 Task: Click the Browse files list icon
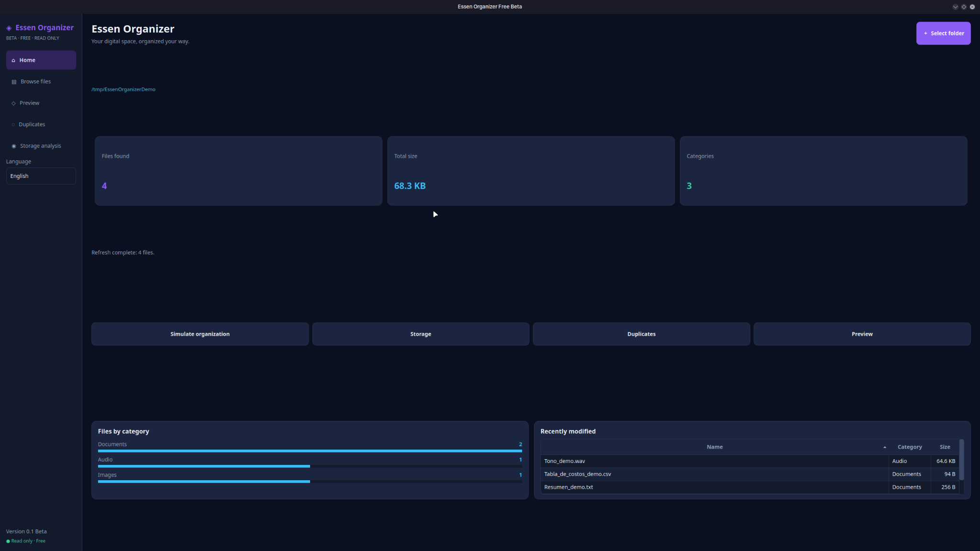pyautogui.click(x=14, y=82)
